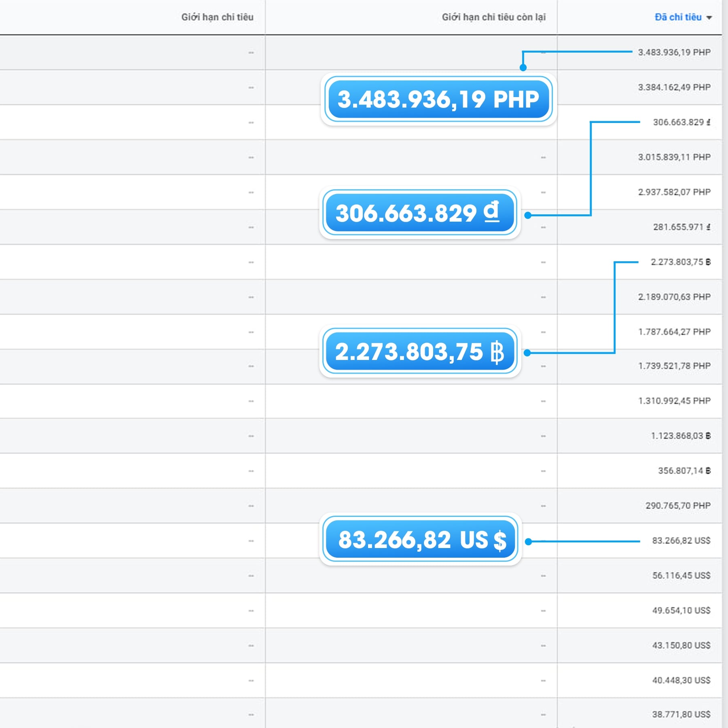Select the 2.189.070,63 PHP spent value

click(674, 297)
